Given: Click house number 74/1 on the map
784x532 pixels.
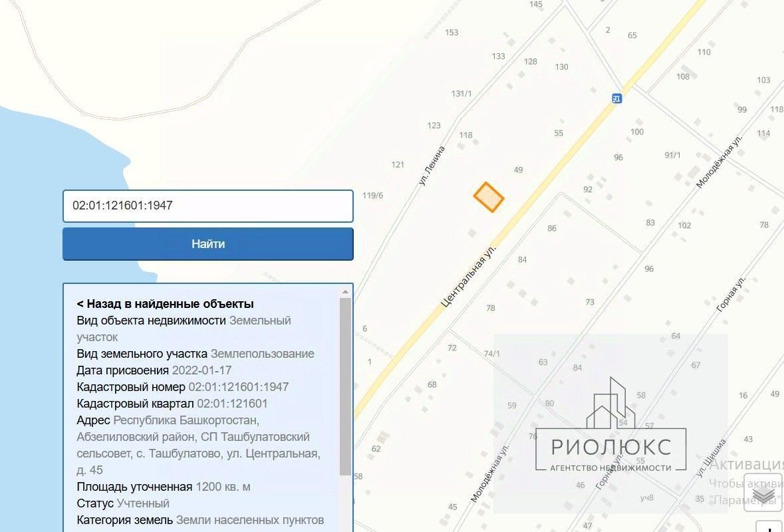Looking at the screenshot, I should pyautogui.click(x=491, y=354).
